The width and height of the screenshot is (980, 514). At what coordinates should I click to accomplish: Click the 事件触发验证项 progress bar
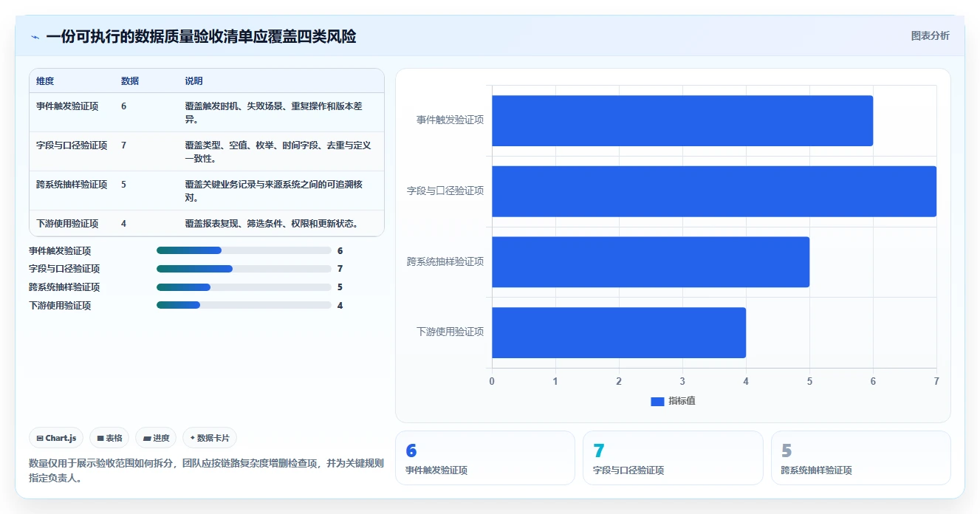[244, 250]
